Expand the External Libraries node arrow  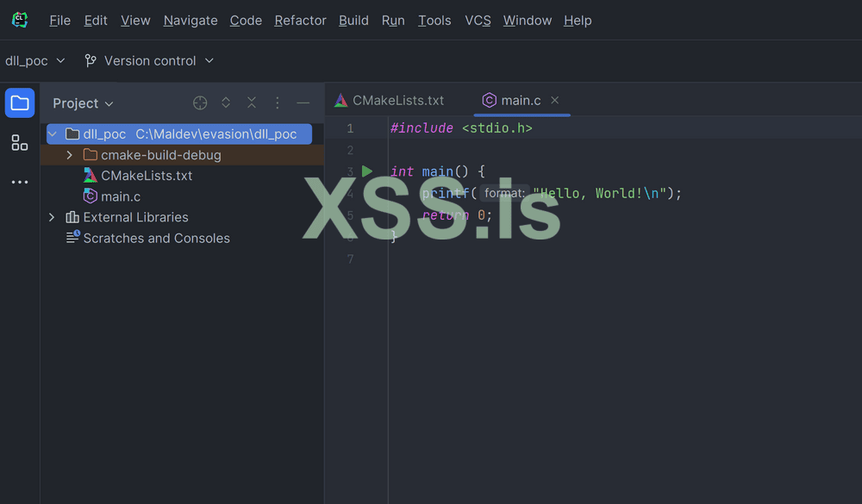point(52,217)
